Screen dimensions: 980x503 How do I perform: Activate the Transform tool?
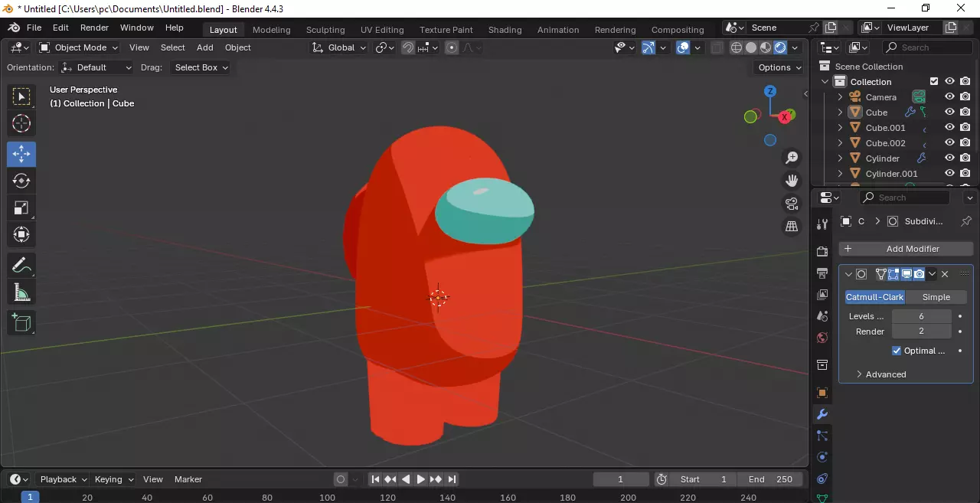(x=21, y=234)
